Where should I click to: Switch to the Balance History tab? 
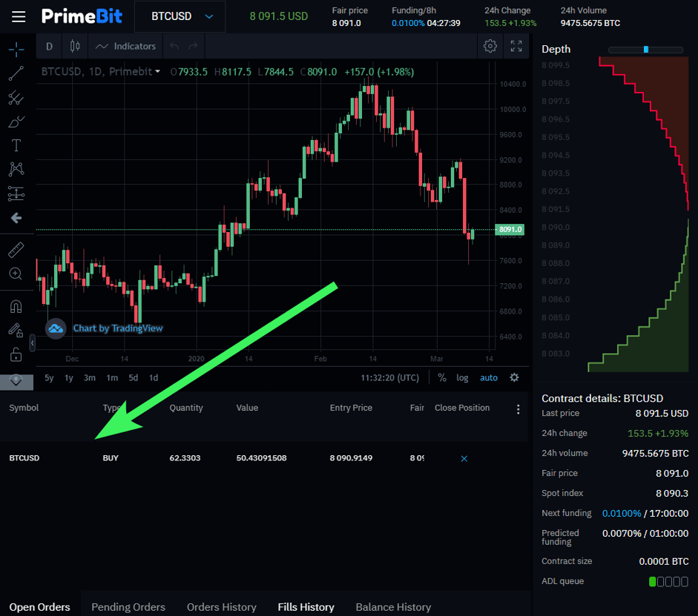(x=394, y=607)
